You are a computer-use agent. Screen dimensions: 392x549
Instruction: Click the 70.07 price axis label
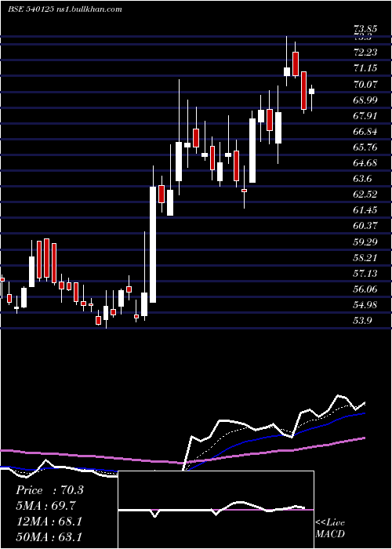(366, 84)
